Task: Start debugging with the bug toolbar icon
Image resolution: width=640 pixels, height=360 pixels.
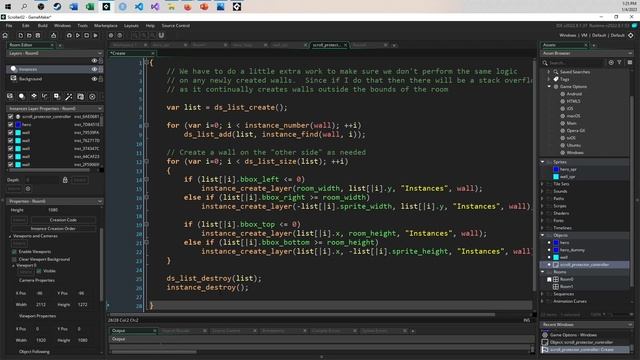Action: 69,36
